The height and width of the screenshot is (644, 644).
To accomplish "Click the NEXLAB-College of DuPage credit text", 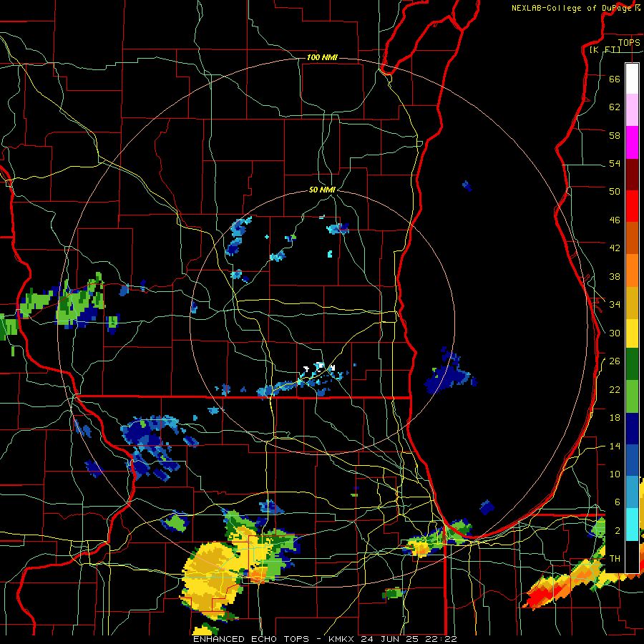I will (575, 8).
